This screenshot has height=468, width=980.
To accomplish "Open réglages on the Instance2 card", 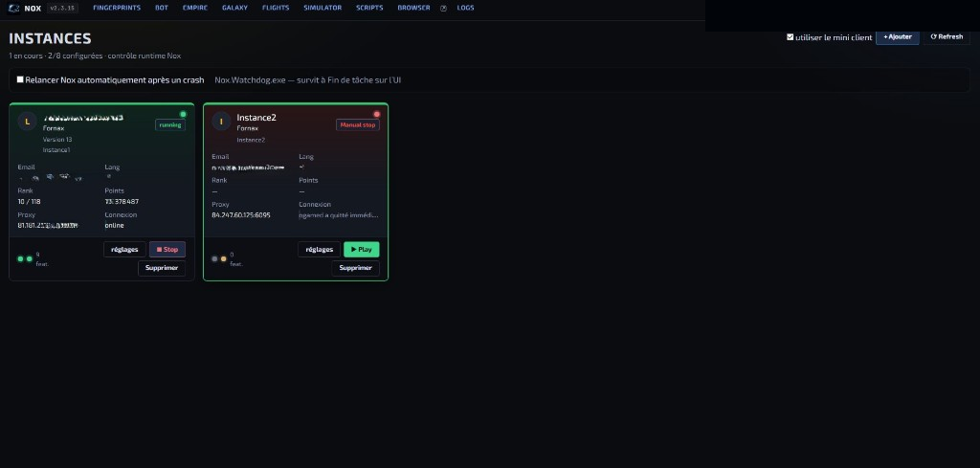I will (319, 249).
